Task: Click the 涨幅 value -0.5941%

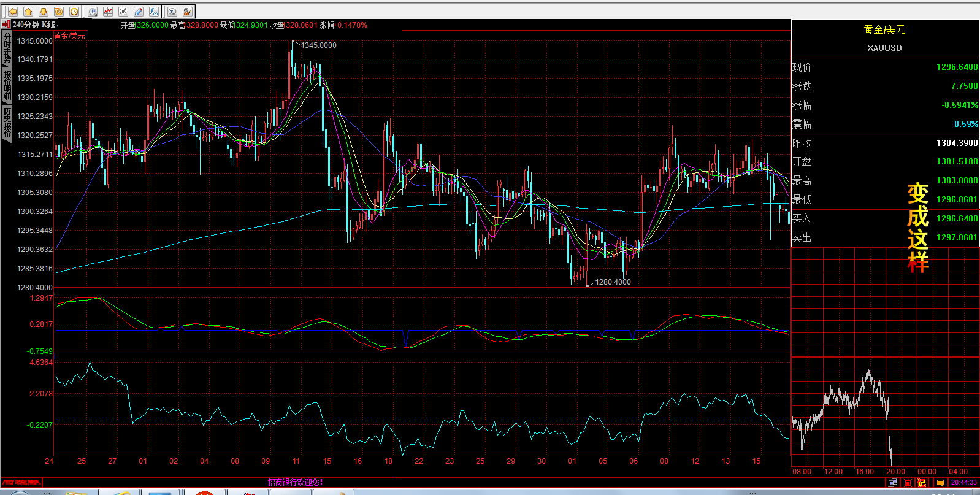Action: click(x=960, y=105)
